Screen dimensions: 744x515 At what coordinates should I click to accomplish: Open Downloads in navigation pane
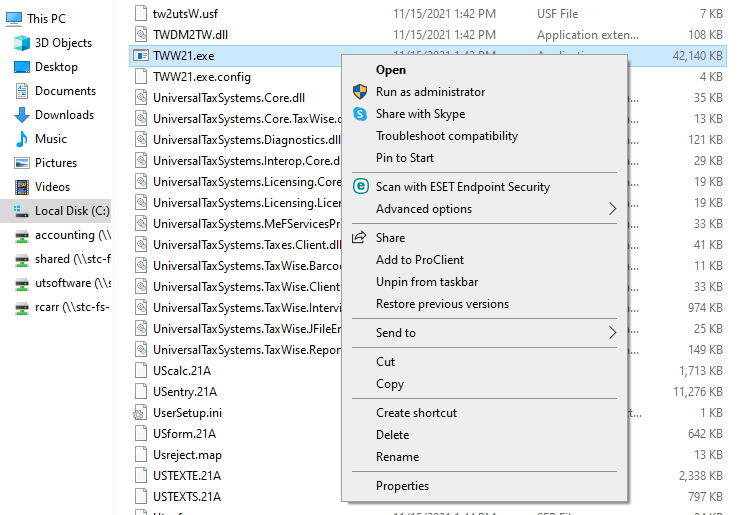[65, 115]
